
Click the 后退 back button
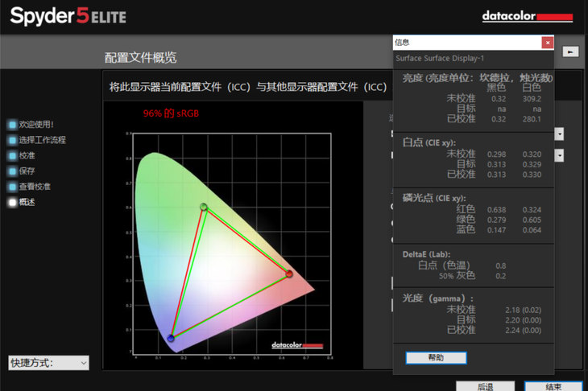[x=485, y=386]
